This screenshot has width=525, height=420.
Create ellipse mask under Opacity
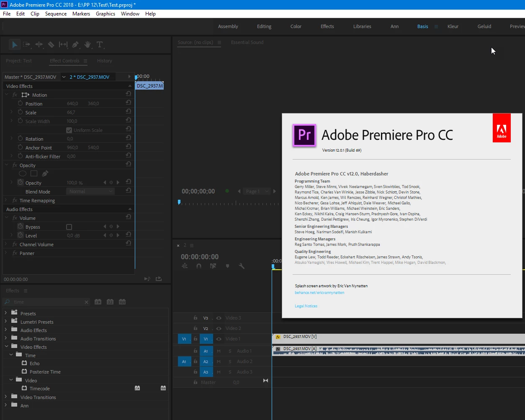point(23,173)
